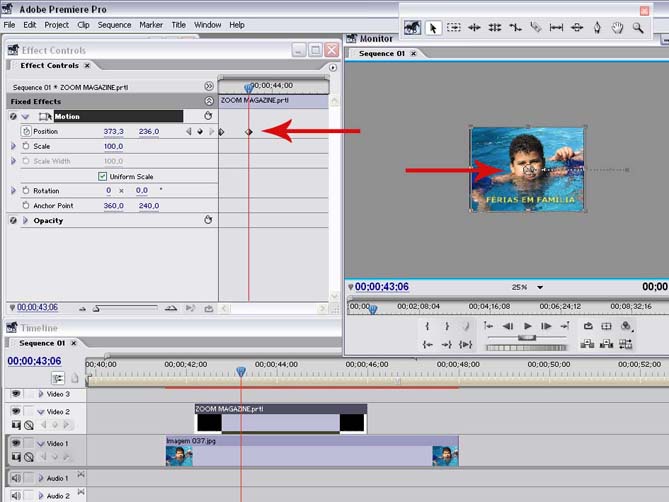The width and height of the screenshot is (669, 502).
Task: Activate the Pen tool
Action: [x=598, y=28]
